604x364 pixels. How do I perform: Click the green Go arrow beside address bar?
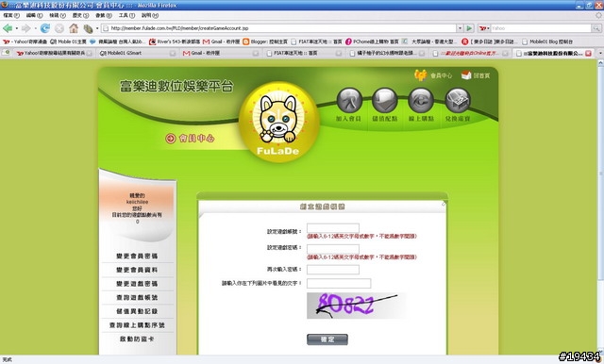[469, 28]
